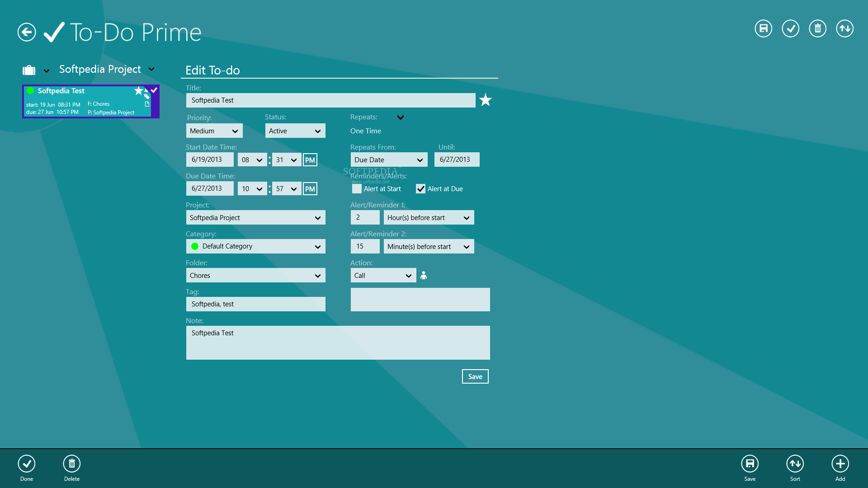
Task: Expand the Softpedia Project header chevron
Action: 151,69
